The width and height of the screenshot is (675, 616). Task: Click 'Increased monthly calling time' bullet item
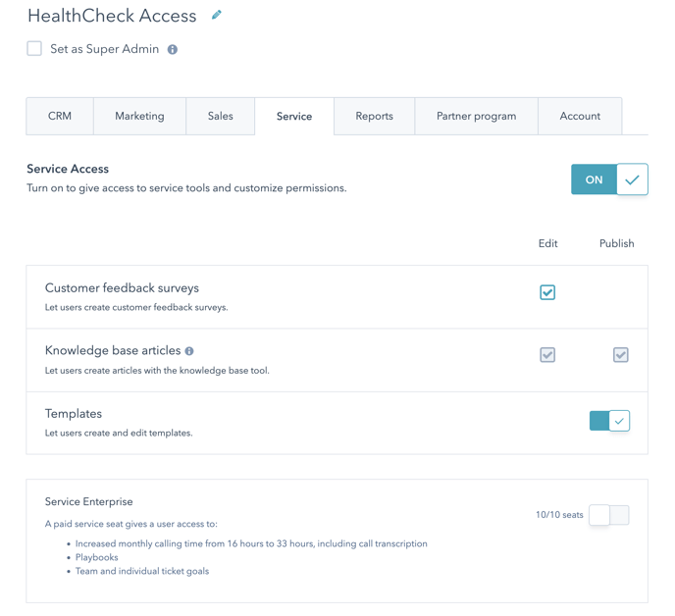tap(251, 543)
